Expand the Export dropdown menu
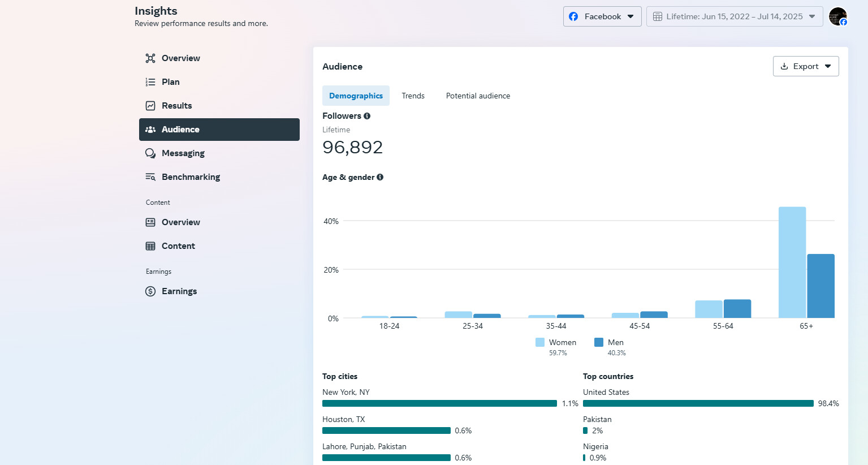 [805, 66]
